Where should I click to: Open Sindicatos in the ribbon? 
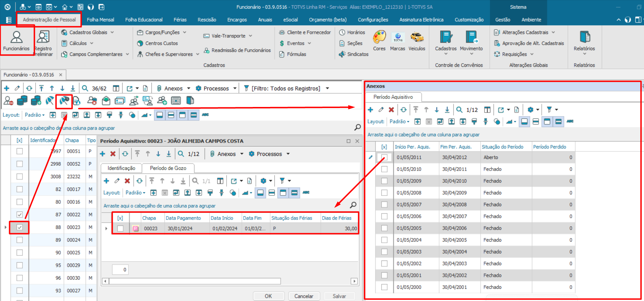[354, 54]
